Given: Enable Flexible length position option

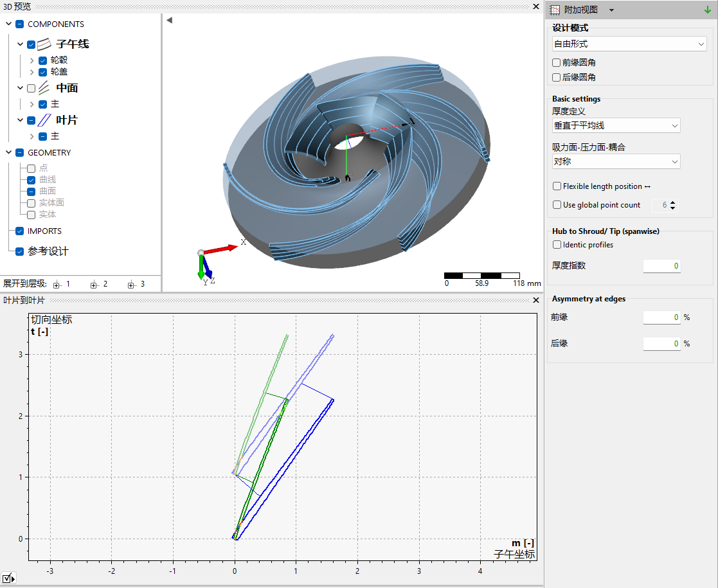Looking at the screenshot, I should pyautogui.click(x=557, y=186).
